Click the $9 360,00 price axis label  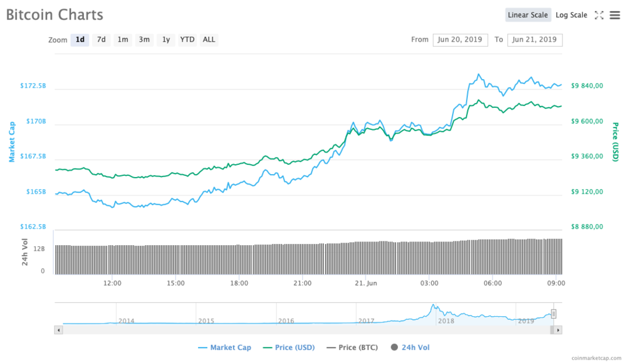[587, 156]
